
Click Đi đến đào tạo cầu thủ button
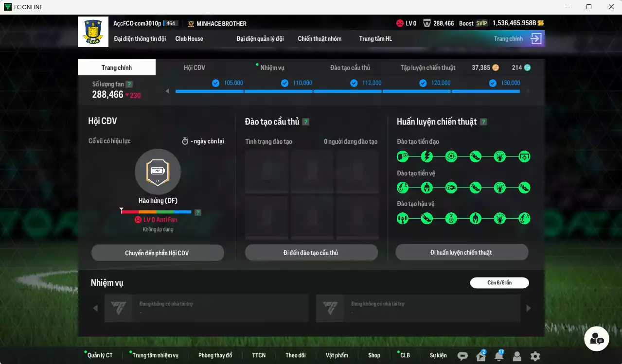[x=311, y=253]
